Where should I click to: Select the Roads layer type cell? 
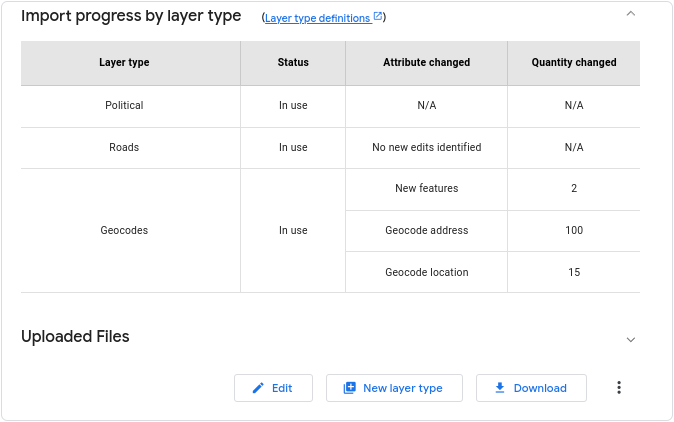point(124,147)
